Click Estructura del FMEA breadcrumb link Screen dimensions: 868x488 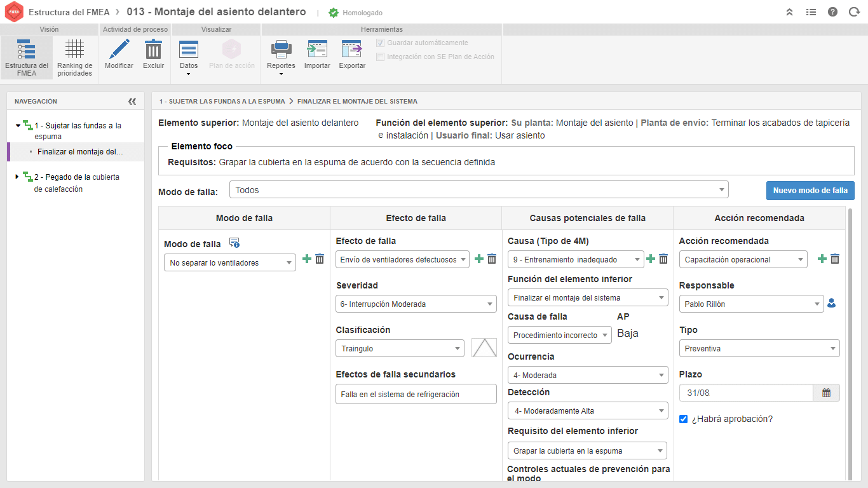(69, 12)
